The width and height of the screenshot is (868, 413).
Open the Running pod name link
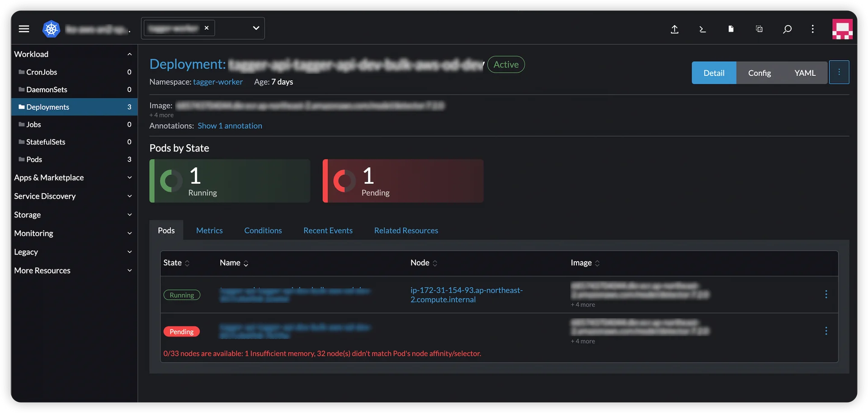tap(295, 295)
